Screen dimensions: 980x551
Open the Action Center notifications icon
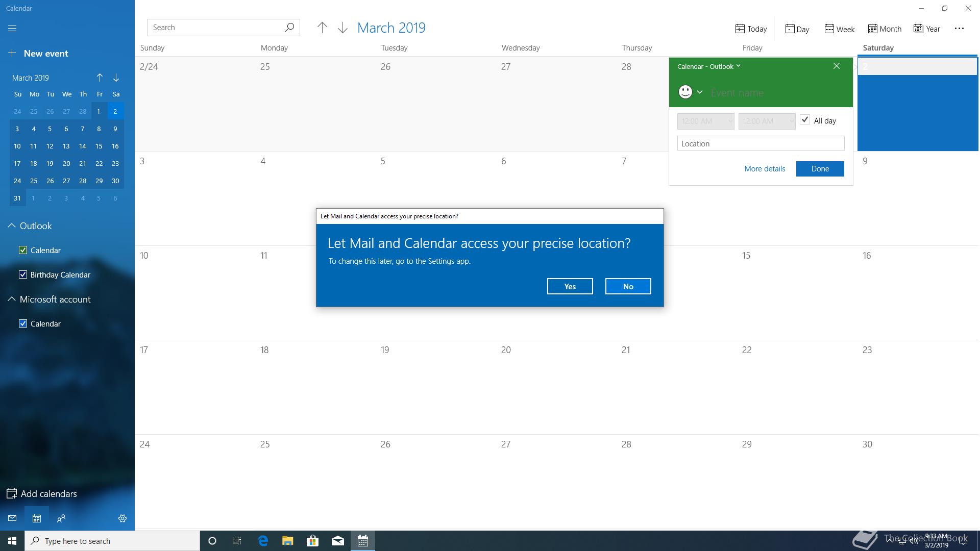click(963, 541)
